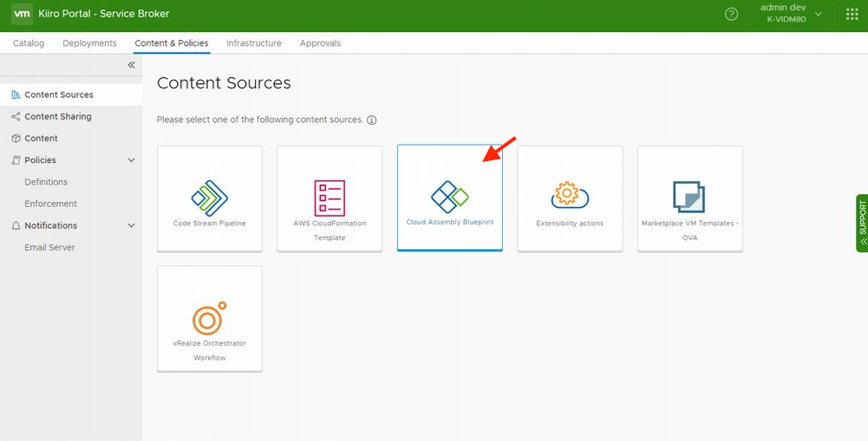Screen dimensions: 868x441
Task: Open the green SUPPORT side tab
Action: pos(862,223)
